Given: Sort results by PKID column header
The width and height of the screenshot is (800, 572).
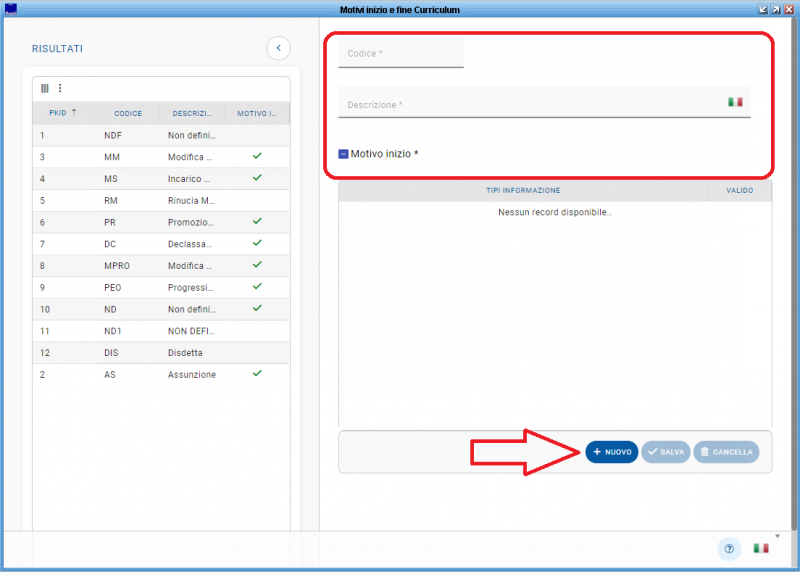Looking at the screenshot, I should (62, 113).
